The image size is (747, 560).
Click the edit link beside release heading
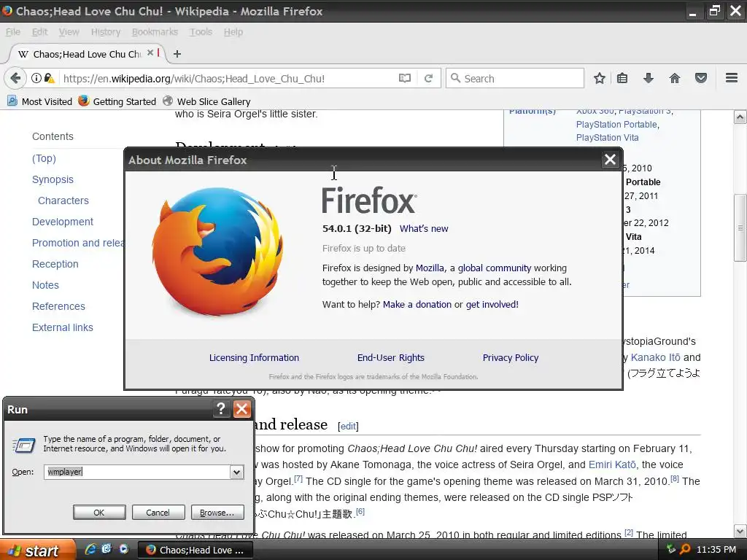(348, 426)
